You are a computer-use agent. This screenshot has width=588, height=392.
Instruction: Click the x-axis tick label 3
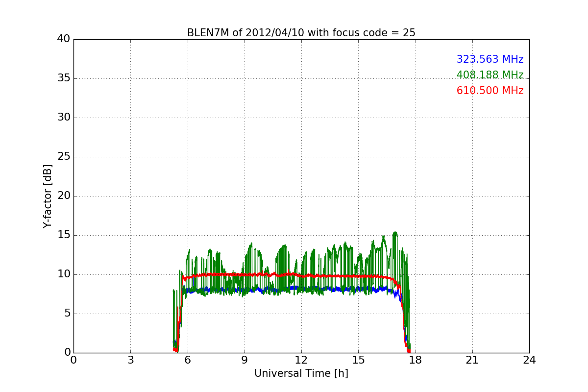(x=130, y=360)
